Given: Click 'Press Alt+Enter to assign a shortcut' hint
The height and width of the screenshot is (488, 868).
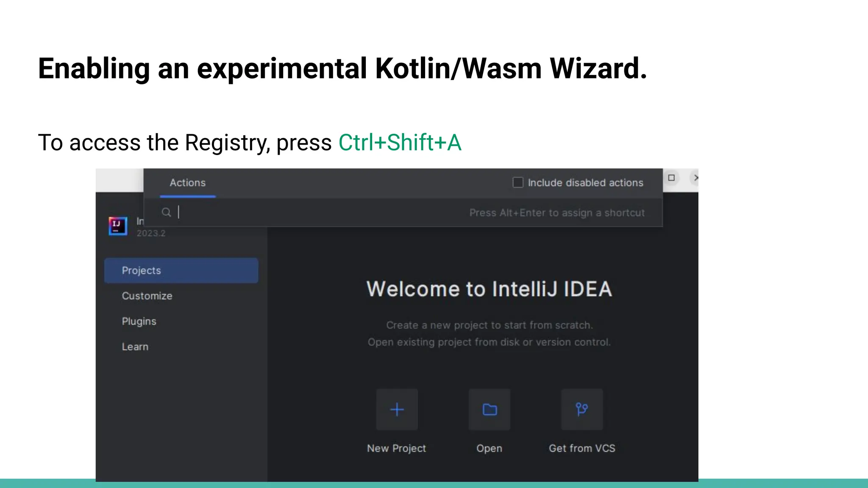Looking at the screenshot, I should [x=557, y=213].
